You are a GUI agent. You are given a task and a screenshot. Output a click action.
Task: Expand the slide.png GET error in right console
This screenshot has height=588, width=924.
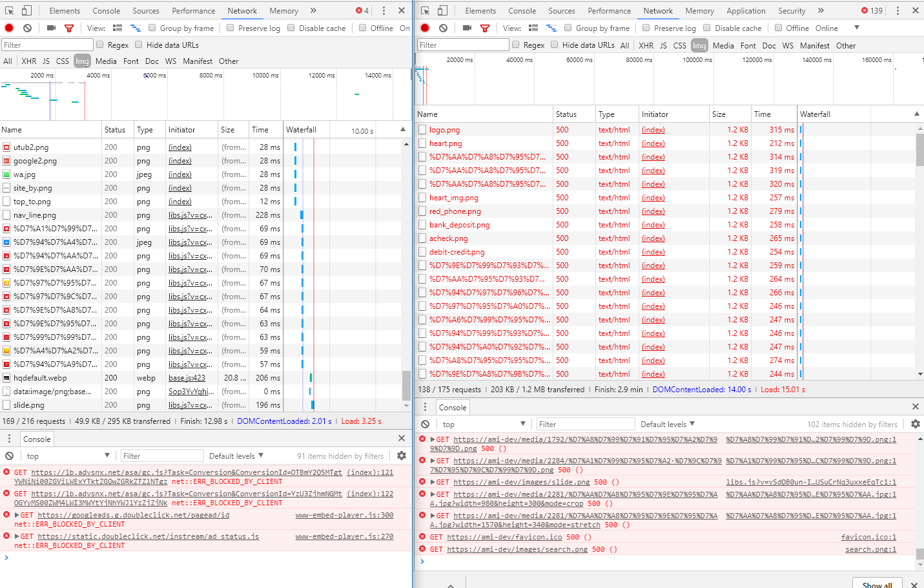click(433, 482)
